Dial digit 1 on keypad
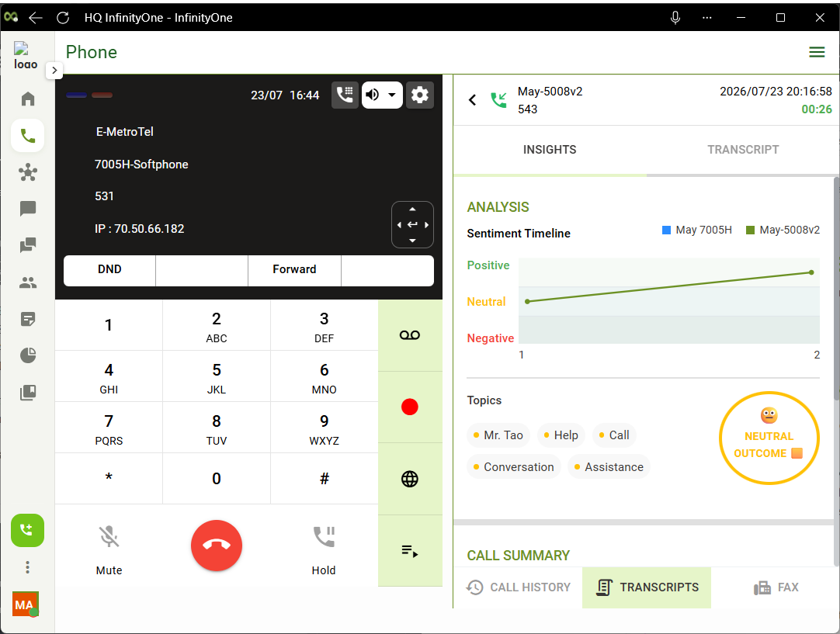 pyautogui.click(x=109, y=325)
